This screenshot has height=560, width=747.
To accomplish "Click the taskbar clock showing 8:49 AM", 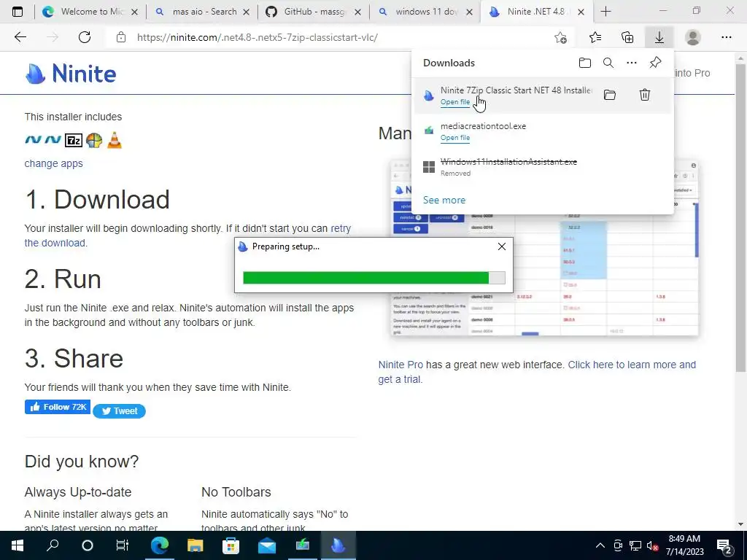I will click(684, 545).
